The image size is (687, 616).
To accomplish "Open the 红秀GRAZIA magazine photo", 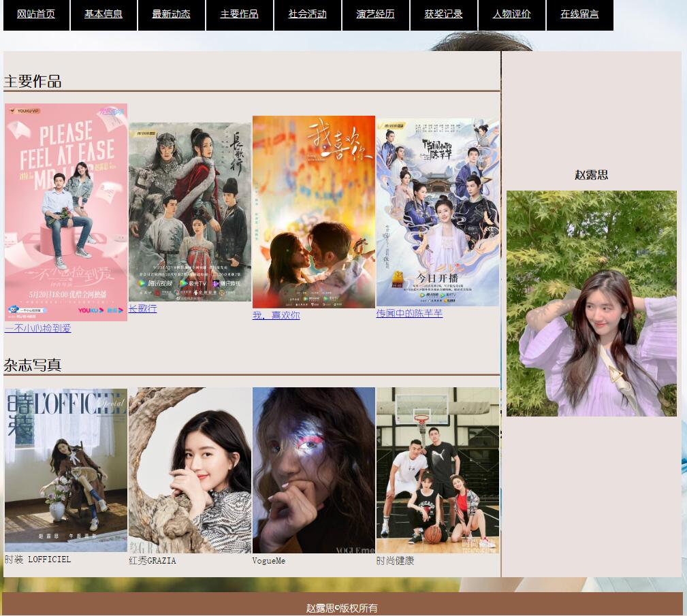I will tap(190, 470).
